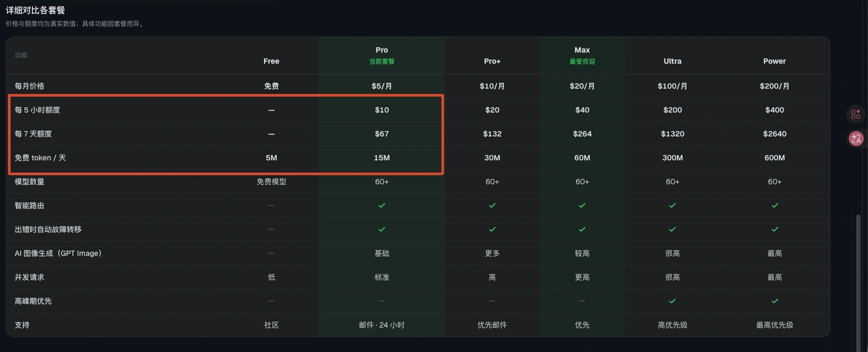868x352 pixels.
Task: Click the AI 图像生成 (GPT Image) row label
Action: pyautogui.click(x=58, y=253)
